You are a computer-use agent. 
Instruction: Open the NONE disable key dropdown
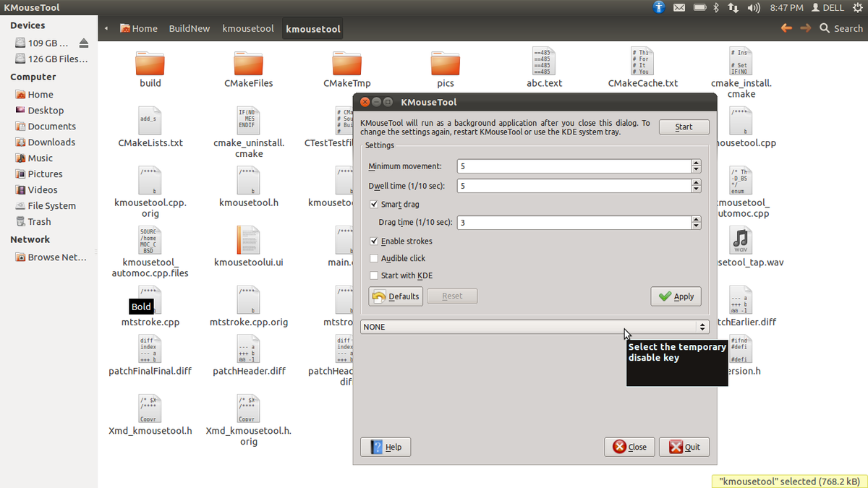pyautogui.click(x=534, y=327)
